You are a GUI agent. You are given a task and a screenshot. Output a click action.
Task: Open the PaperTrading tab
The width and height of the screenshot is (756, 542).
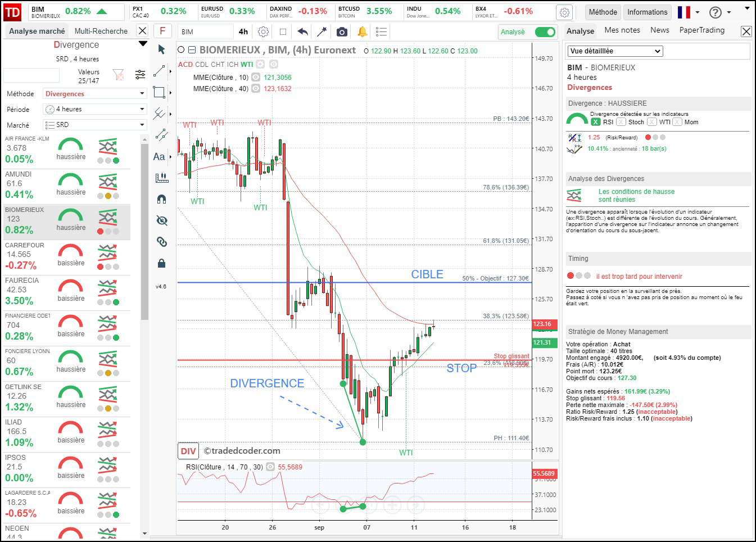coord(702,30)
